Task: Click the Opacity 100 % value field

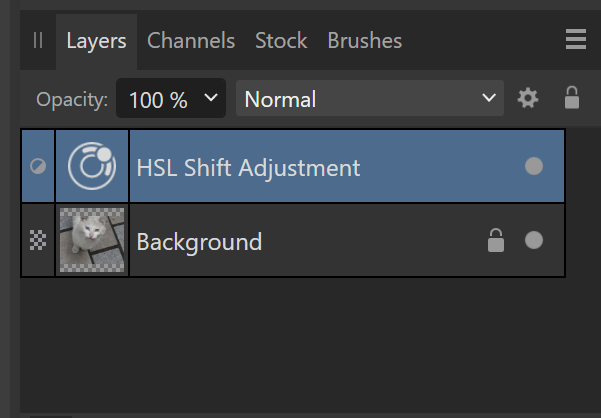Action: click(x=158, y=98)
